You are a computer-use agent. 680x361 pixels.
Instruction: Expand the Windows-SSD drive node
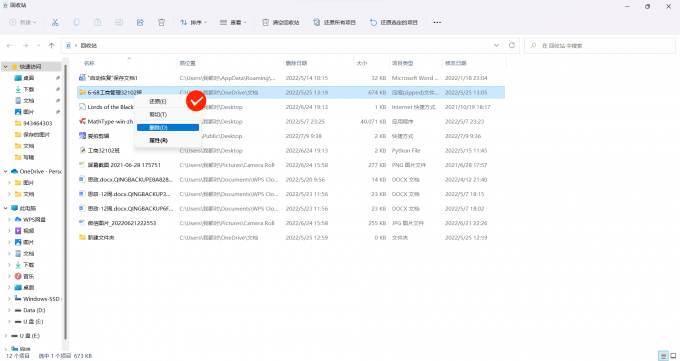coord(9,299)
